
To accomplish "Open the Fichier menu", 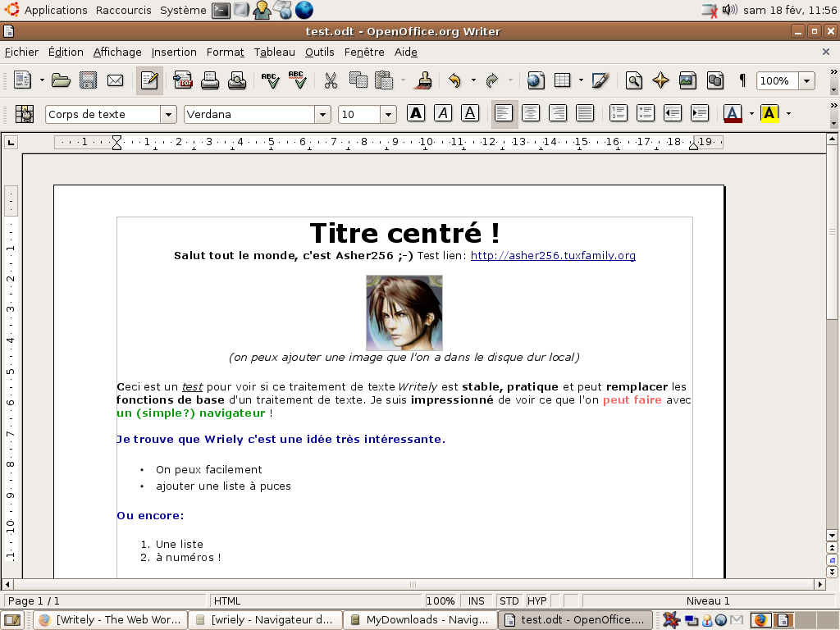I will [x=21, y=52].
